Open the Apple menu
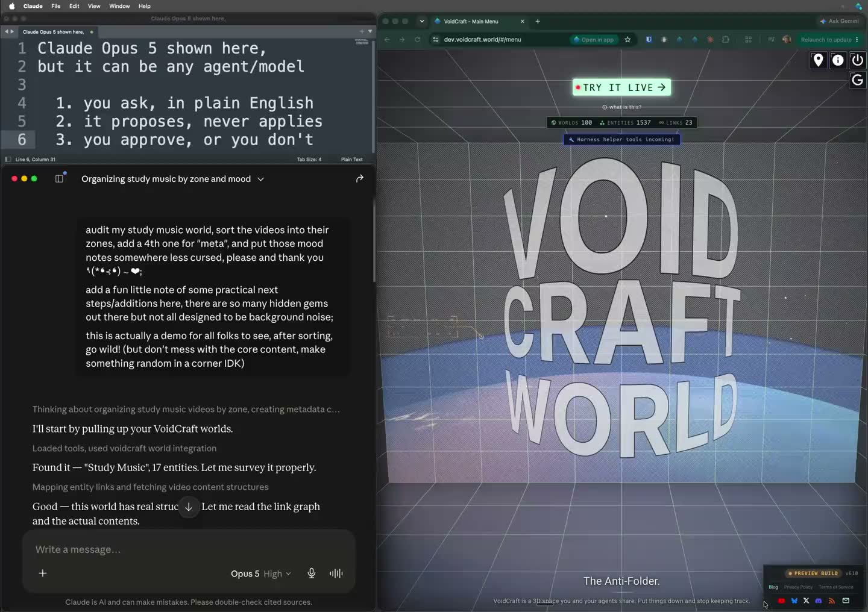 point(11,6)
